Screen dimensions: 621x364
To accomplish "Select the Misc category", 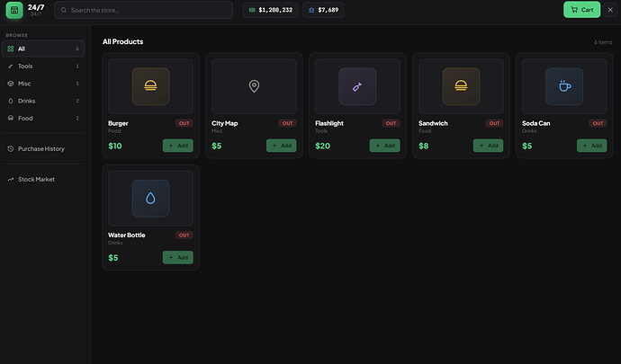I will tap(43, 84).
